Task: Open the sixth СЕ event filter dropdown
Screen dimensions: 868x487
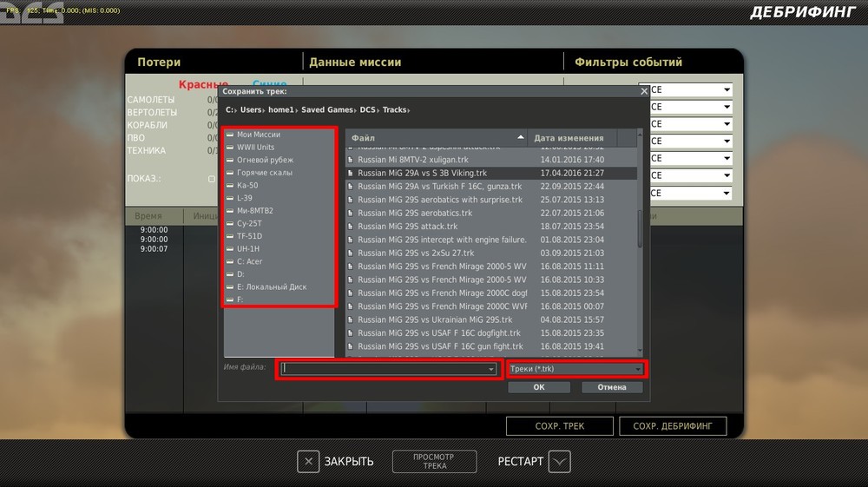Action: pyautogui.click(x=727, y=175)
